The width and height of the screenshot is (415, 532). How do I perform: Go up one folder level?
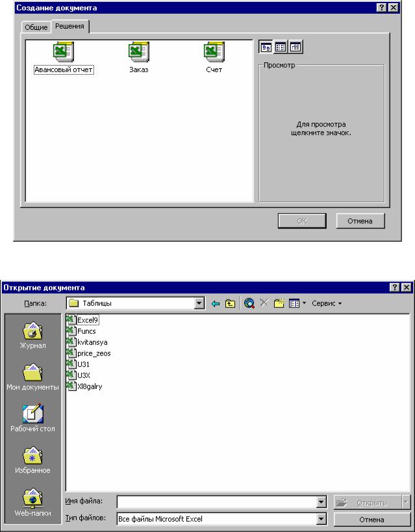230,303
